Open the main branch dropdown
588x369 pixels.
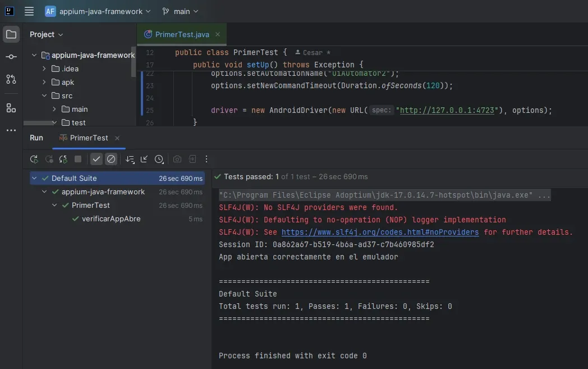click(x=180, y=11)
